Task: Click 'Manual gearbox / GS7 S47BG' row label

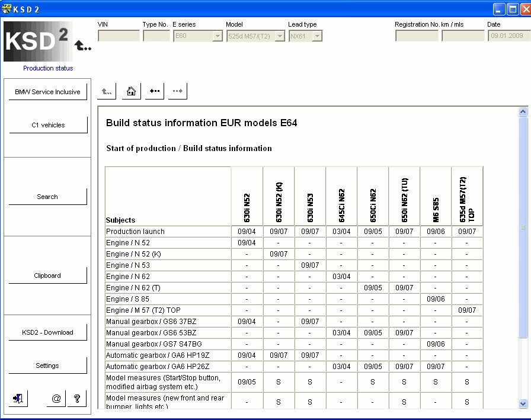Action: (x=154, y=344)
